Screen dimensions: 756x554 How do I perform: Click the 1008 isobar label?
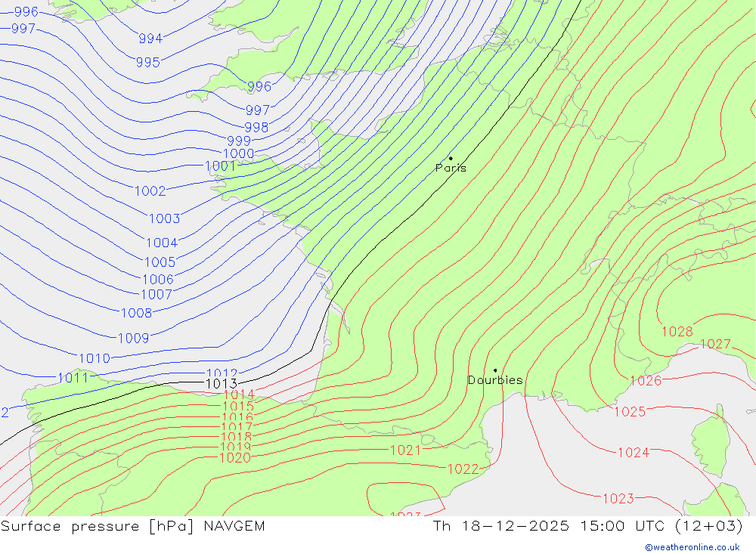pos(136,313)
